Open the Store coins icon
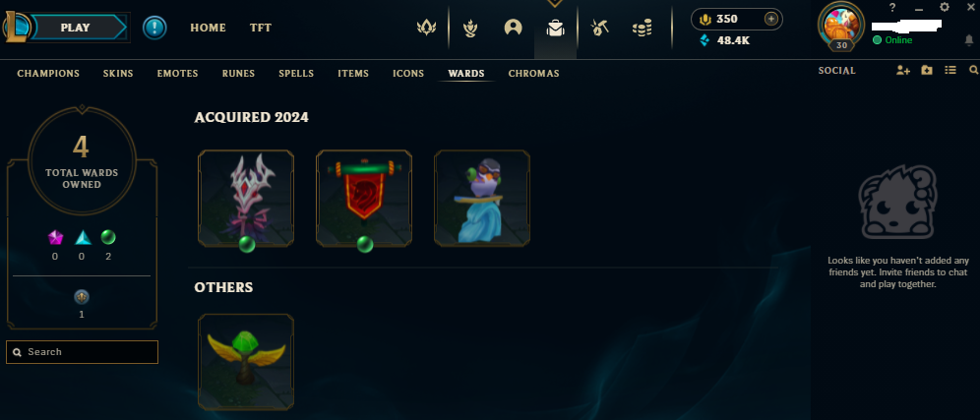Image resolution: width=980 pixels, height=420 pixels. pos(642,28)
